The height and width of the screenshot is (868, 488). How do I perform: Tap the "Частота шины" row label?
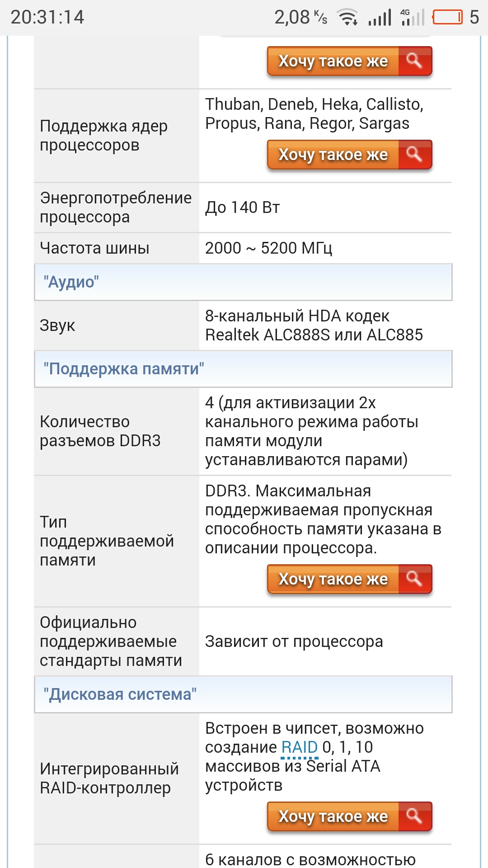click(94, 248)
